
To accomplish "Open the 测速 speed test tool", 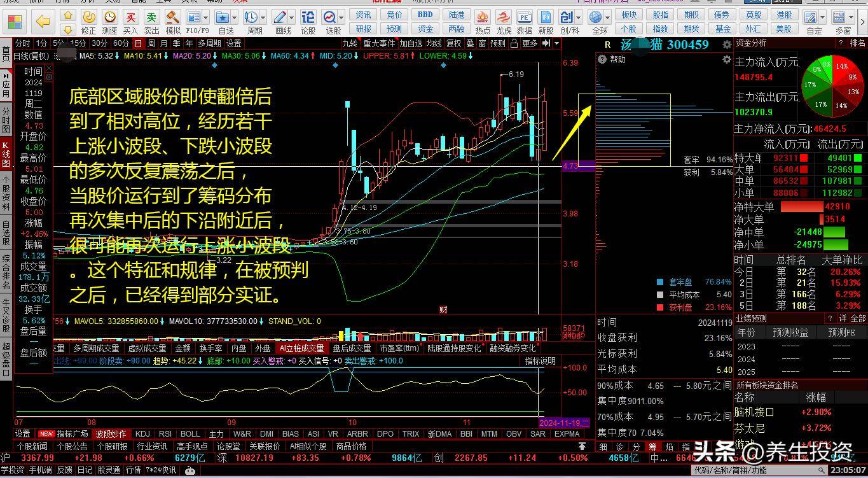I will tap(110, 22).
